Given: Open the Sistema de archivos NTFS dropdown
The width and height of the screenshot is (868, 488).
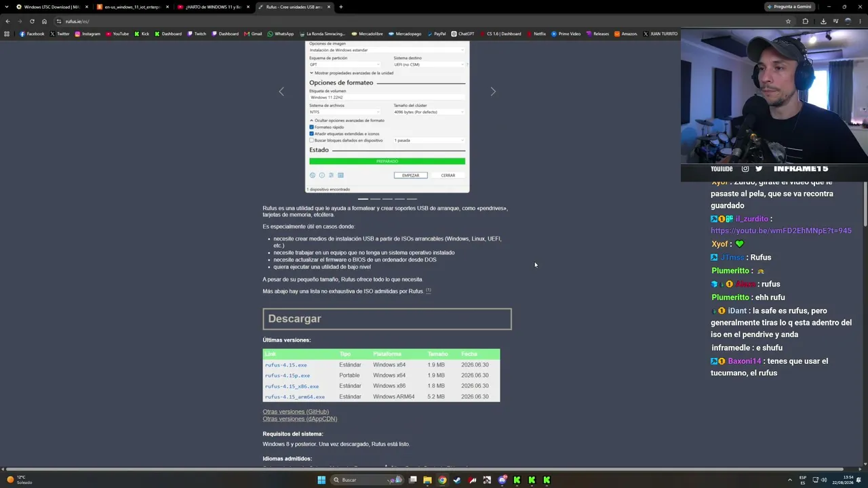Looking at the screenshot, I should (344, 112).
